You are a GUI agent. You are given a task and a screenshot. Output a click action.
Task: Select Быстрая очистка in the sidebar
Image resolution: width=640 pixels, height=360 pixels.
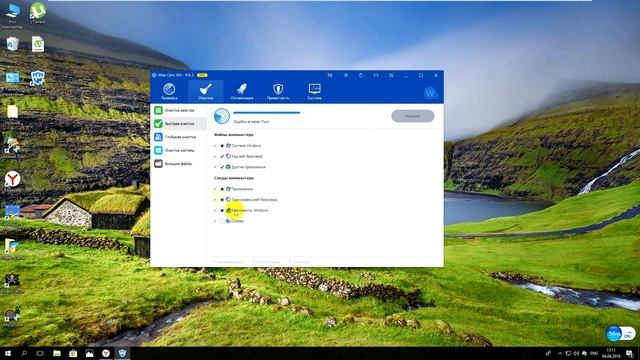click(x=179, y=123)
